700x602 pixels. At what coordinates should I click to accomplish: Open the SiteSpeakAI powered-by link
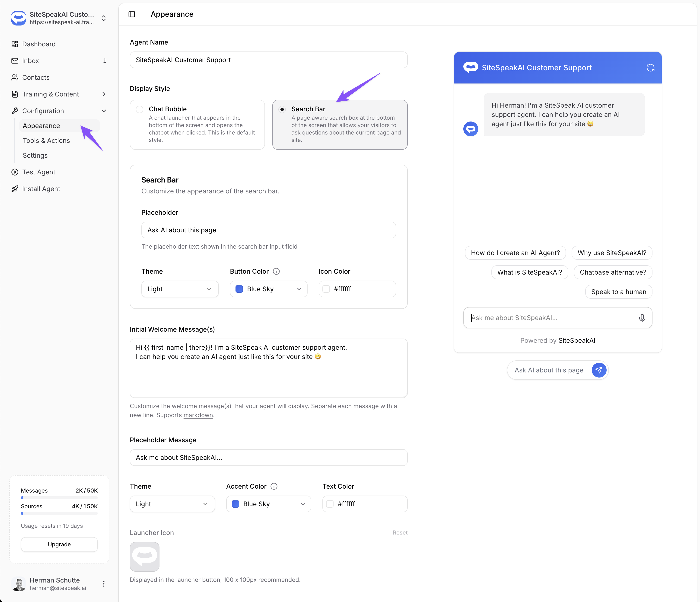tap(577, 340)
